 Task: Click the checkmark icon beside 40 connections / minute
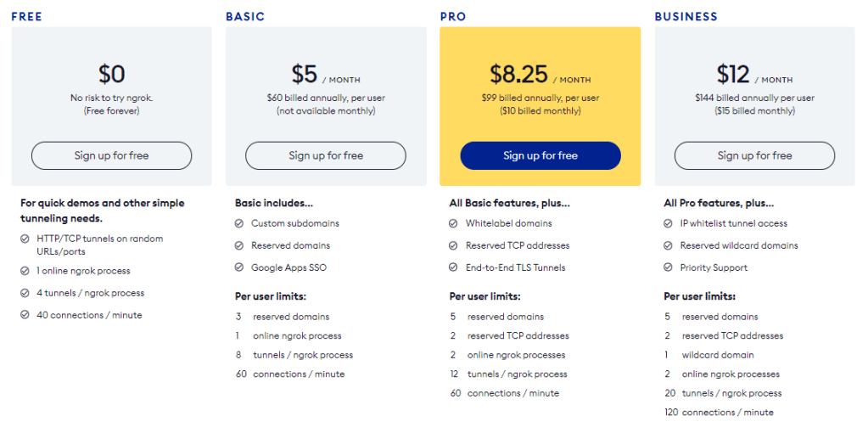(25, 315)
